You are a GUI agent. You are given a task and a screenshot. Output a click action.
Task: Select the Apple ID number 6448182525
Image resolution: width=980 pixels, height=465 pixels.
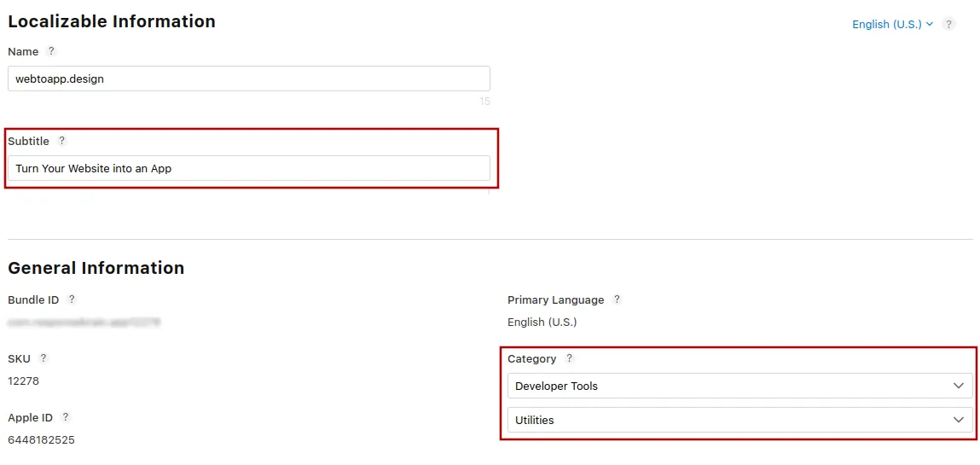tap(41, 440)
